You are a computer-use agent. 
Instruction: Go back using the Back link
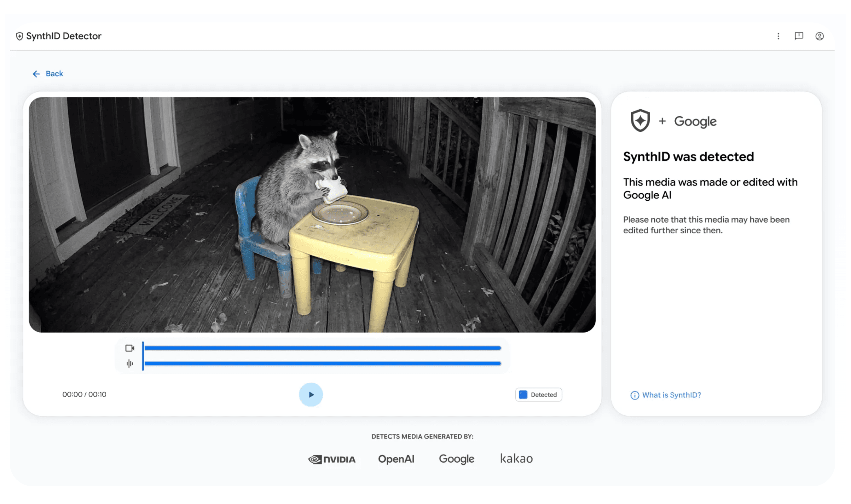pyautogui.click(x=48, y=74)
